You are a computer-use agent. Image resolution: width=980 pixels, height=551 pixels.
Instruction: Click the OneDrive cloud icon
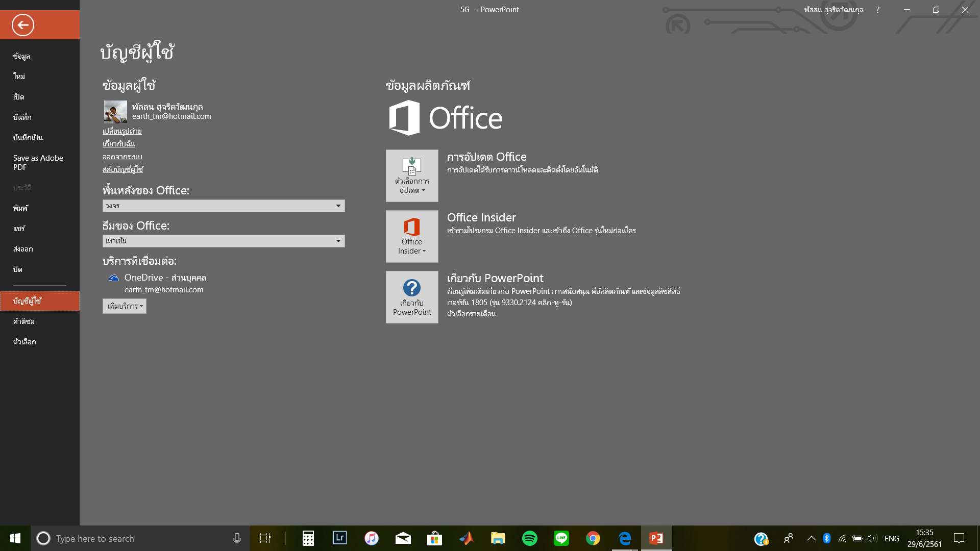pyautogui.click(x=114, y=278)
